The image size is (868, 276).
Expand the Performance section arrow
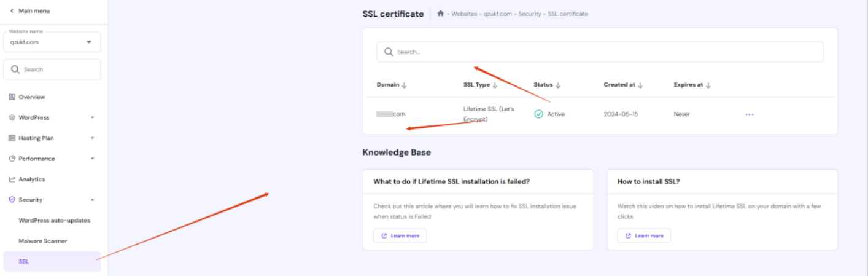pyautogui.click(x=92, y=159)
